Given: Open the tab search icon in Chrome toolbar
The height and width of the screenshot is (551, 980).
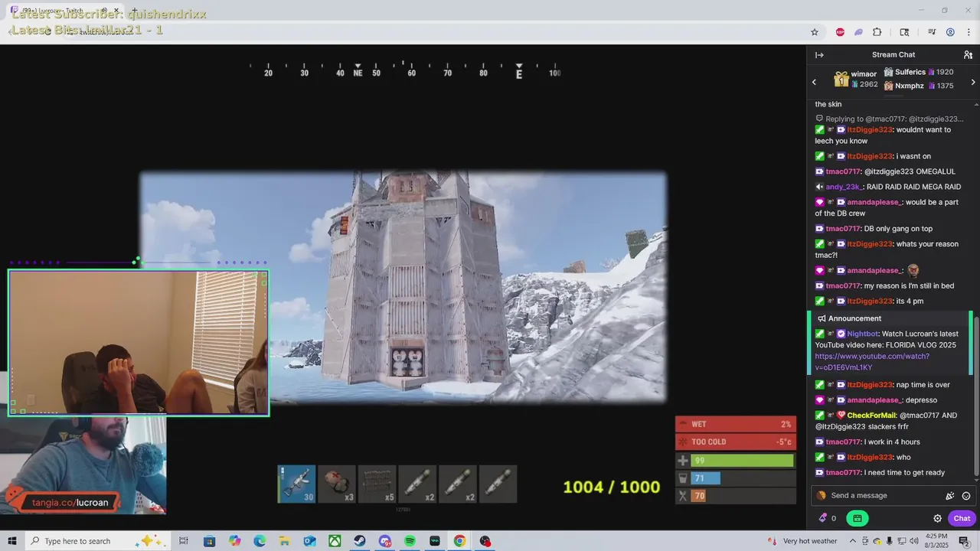Looking at the screenshot, I should click(x=904, y=32).
